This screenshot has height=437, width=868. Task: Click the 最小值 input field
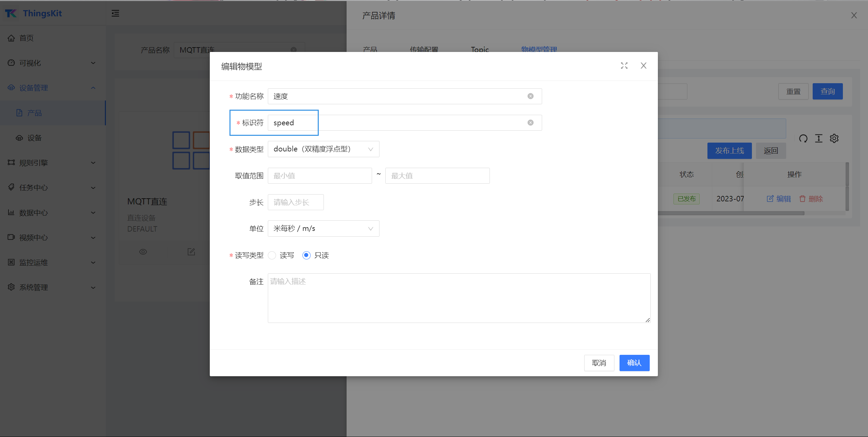pos(319,176)
